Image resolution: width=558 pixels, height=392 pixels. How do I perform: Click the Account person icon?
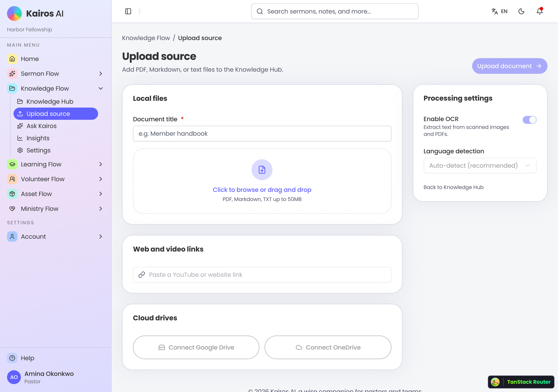(12, 237)
